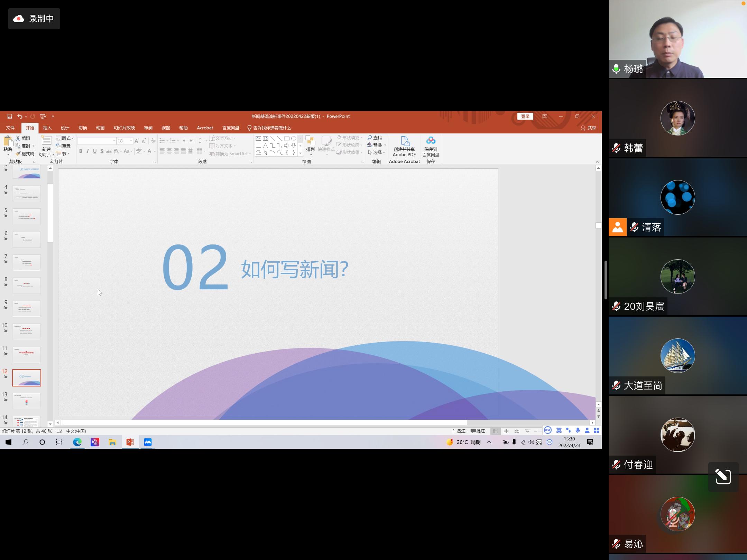Toggle Bold formatting
Screen dimensions: 747x560
(81, 151)
